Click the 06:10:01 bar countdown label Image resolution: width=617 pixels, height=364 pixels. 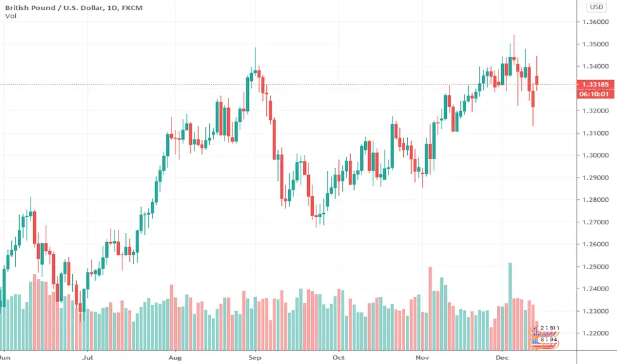(x=595, y=94)
